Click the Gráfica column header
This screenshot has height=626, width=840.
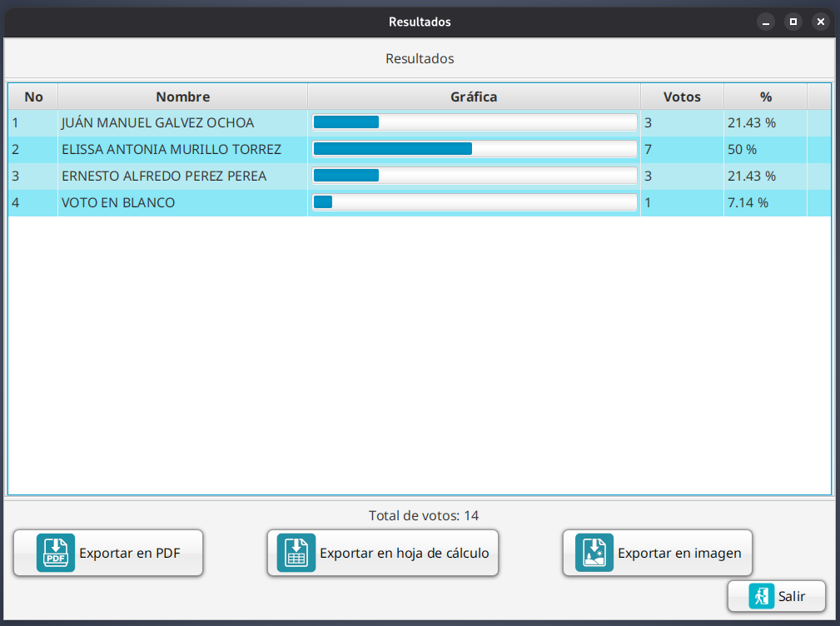[474, 97]
